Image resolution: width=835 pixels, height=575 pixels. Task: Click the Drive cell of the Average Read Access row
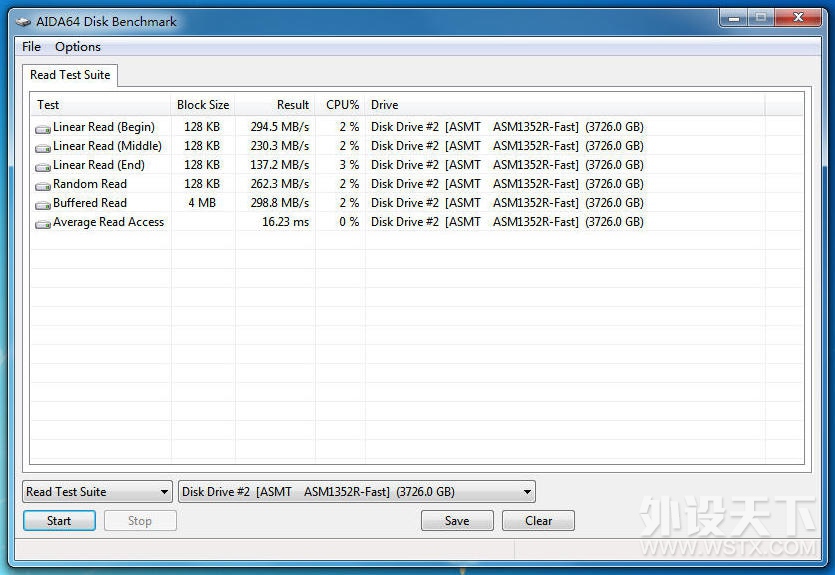click(x=507, y=222)
